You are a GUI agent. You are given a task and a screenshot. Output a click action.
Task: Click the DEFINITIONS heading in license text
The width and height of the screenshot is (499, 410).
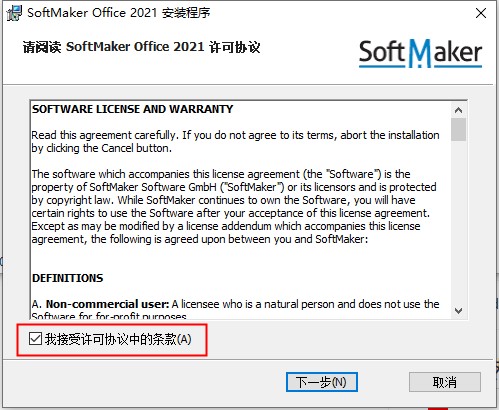coord(68,278)
